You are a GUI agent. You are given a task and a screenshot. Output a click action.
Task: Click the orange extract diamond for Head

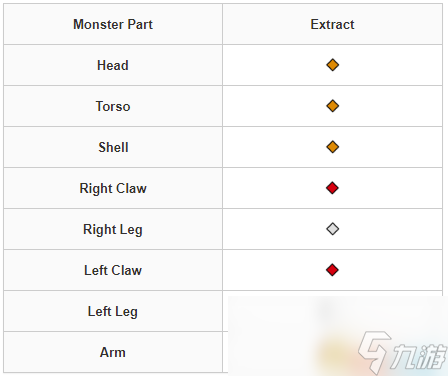pos(332,65)
